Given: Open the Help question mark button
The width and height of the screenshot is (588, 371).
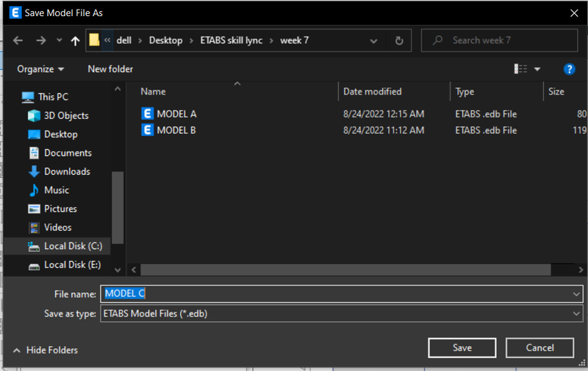Looking at the screenshot, I should 569,69.
